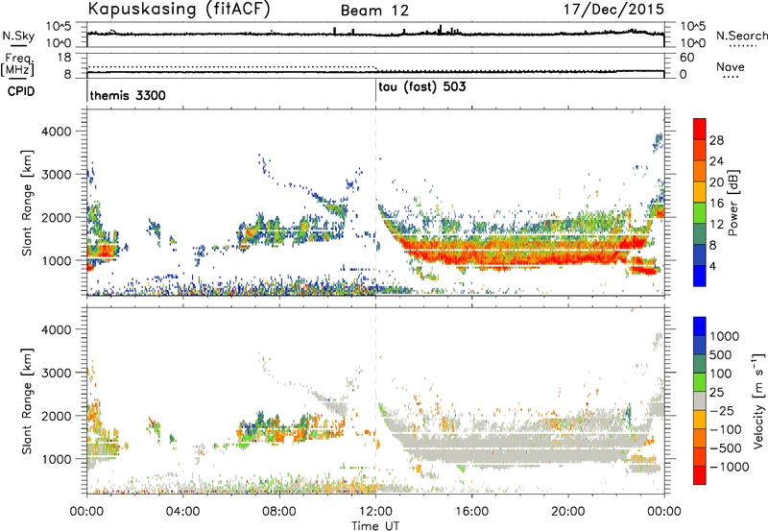Click the Time UT axis label

[375, 526]
